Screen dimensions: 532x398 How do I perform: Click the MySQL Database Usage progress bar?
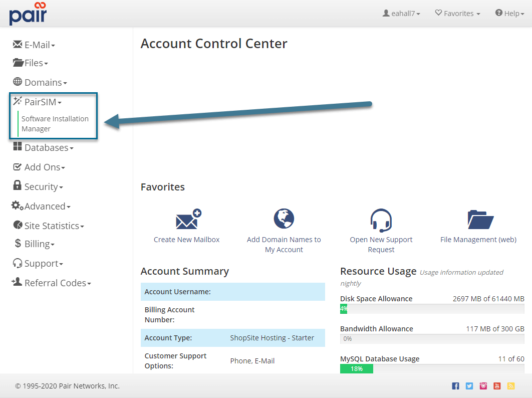click(432, 368)
